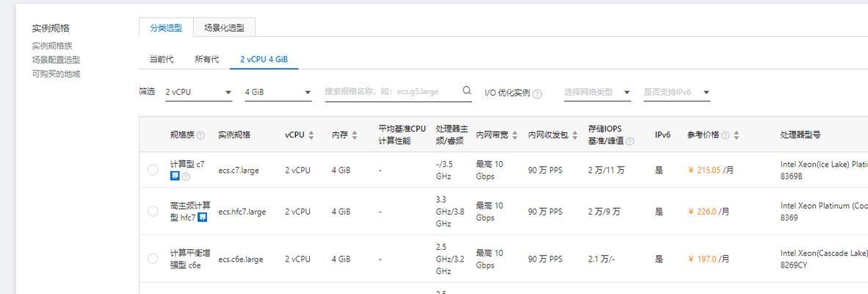
Task: Select the 2 vCPU 4 GiB tab
Action: (x=264, y=60)
